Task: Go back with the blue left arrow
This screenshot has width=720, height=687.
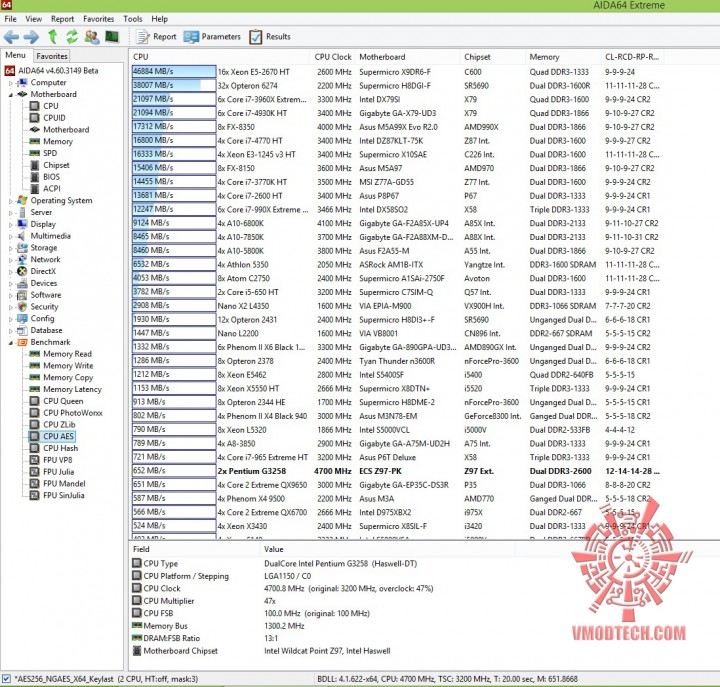Action: (11, 37)
